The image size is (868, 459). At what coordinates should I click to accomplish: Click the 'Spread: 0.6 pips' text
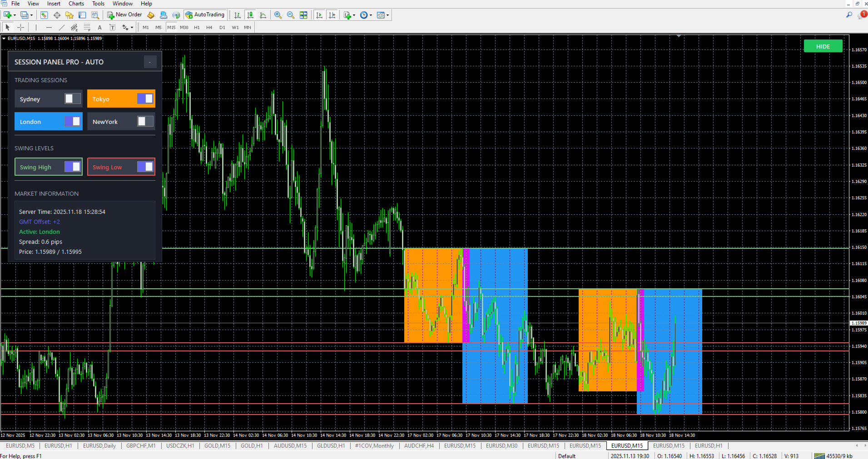coord(40,242)
